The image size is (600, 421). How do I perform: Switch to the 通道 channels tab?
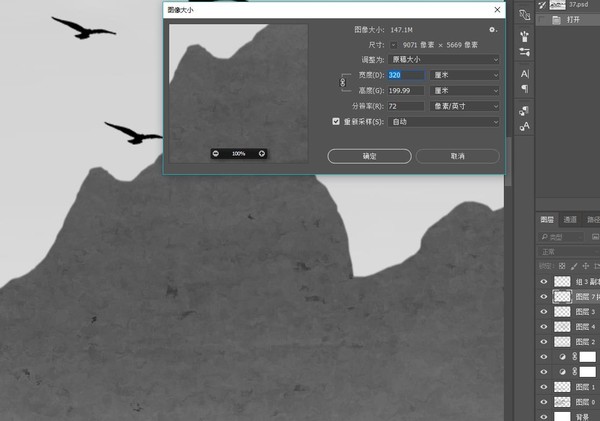click(x=570, y=219)
